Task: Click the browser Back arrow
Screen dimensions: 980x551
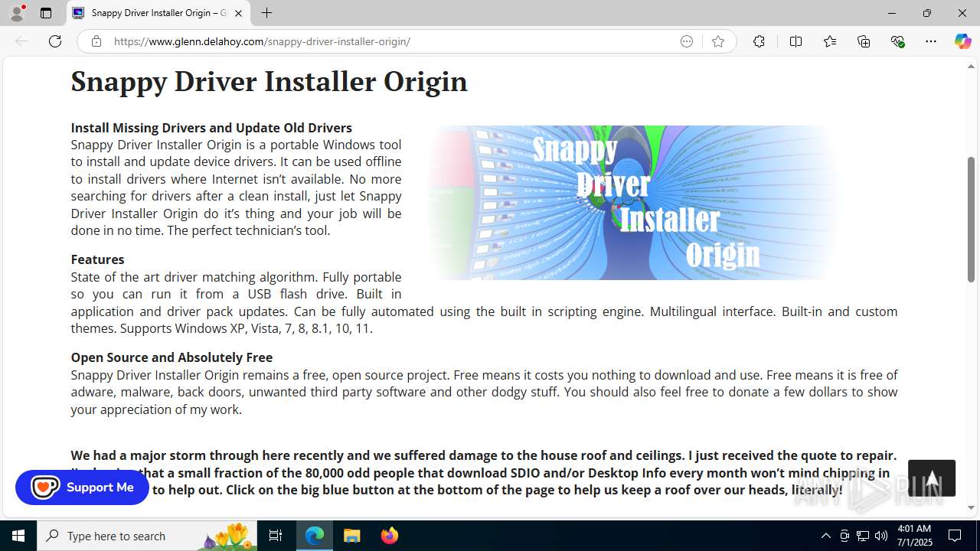Action: [21, 41]
